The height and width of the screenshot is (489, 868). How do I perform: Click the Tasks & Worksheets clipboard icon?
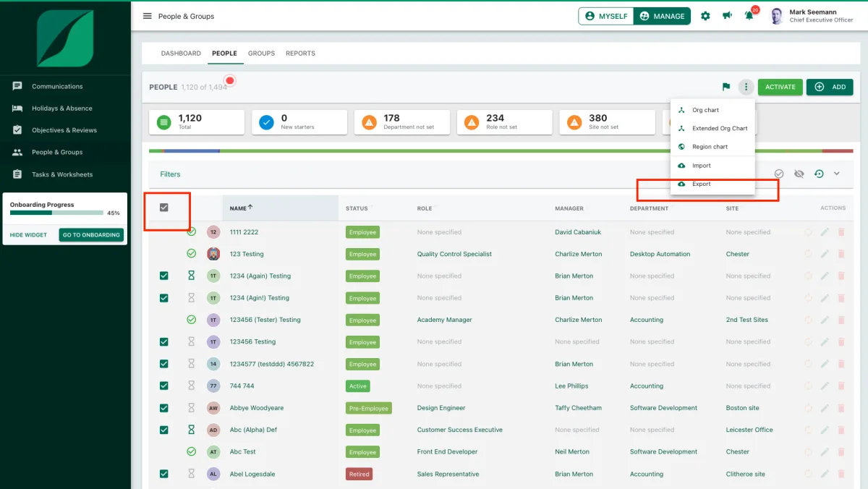(17, 174)
